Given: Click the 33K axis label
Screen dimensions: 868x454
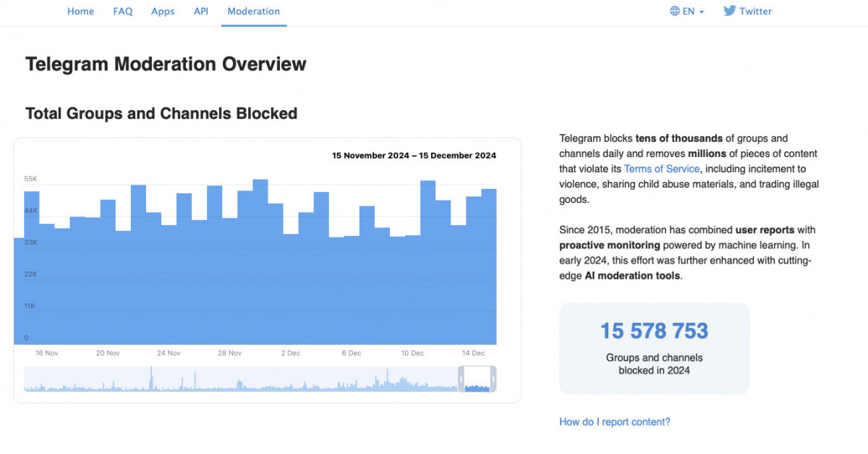Looking at the screenshot, I should click(x=30, y=243).
